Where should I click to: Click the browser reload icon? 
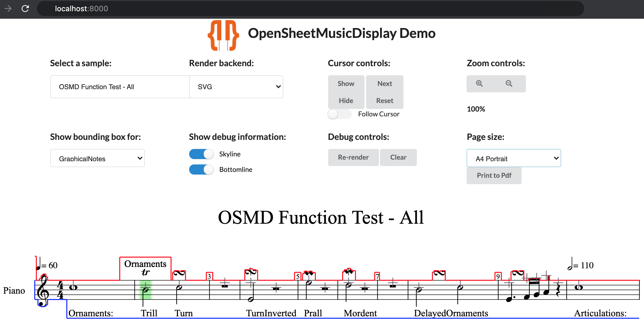click(25, 9)
